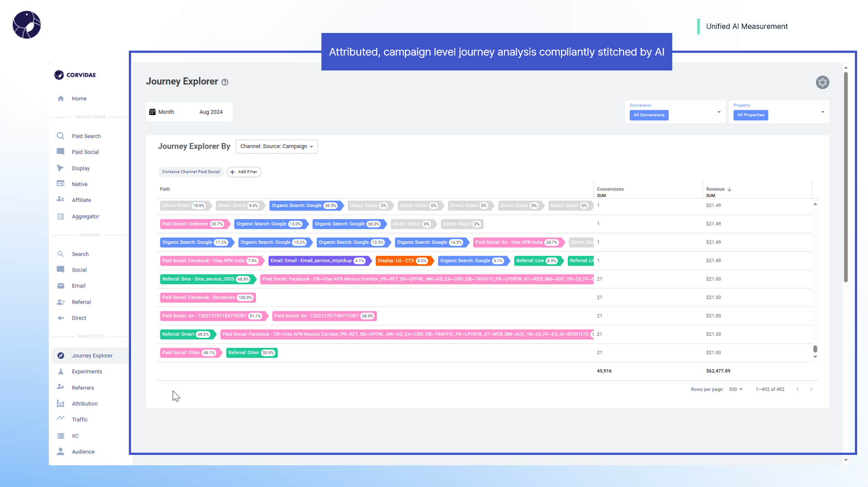
Task: Select the Attribution analytics icon
Action: [61, 403]
